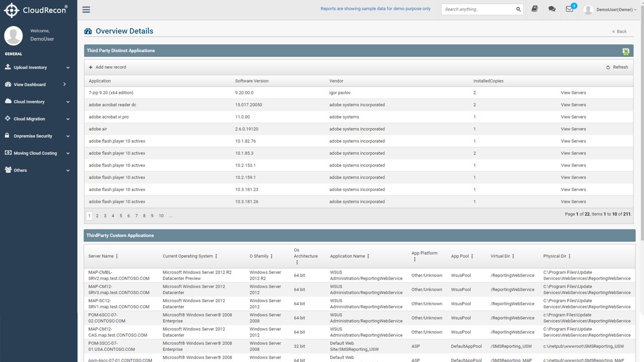Click the Overview Details dashboard icon
644x362 pixels.
[x=88, y=31]
